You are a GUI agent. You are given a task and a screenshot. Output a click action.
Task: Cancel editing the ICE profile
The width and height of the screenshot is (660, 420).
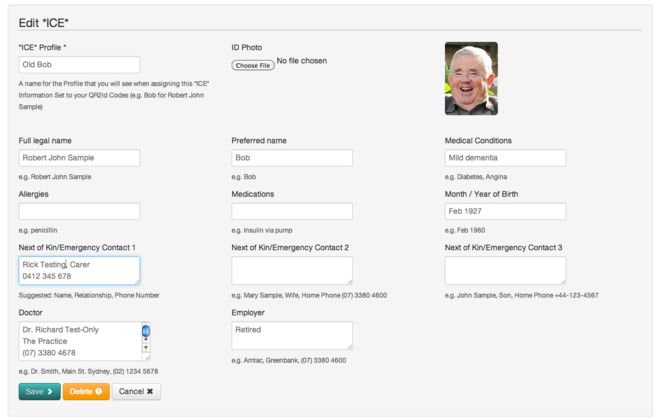pyautogui.click(x=136, y=392)
